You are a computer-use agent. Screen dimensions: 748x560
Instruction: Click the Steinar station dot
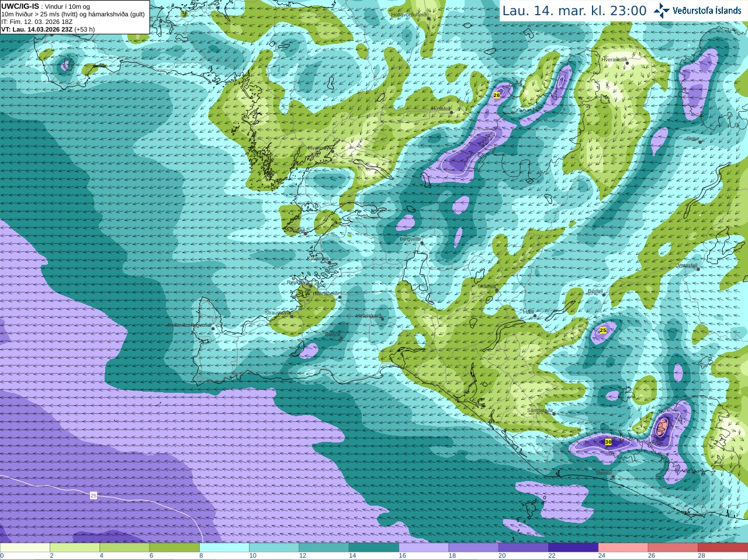click(613, 476)
